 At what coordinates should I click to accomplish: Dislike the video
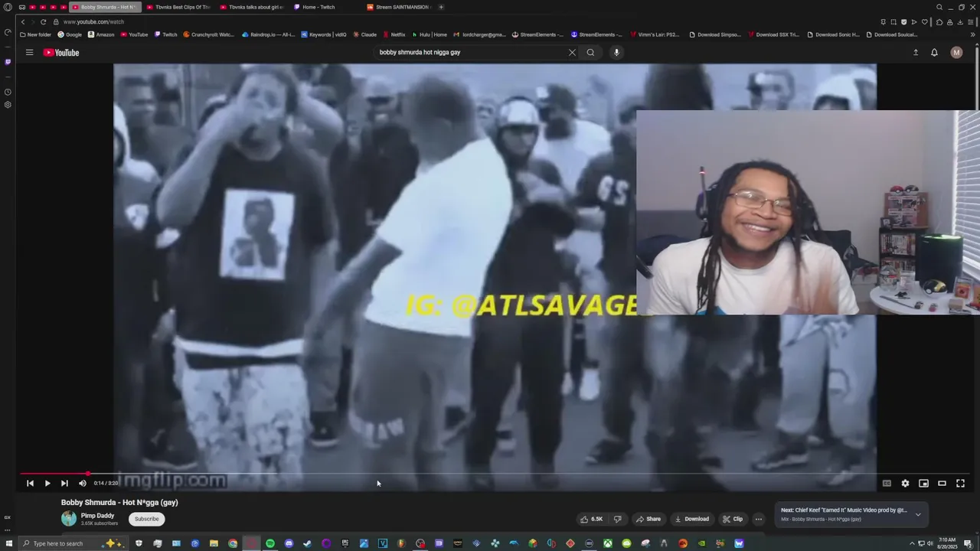click(x=618, y=519)
